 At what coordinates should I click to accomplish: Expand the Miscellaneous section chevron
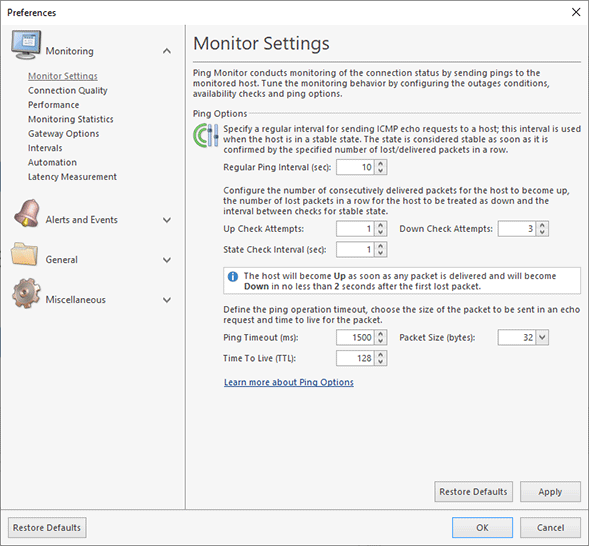click(167, 300)
